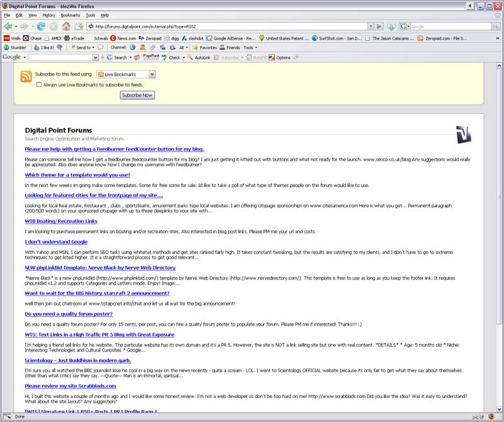Image resolution: width=504 pixels, height=422 pixels.
Task: Expand the address bar history dropdown
Action: (x=371, y=26)
